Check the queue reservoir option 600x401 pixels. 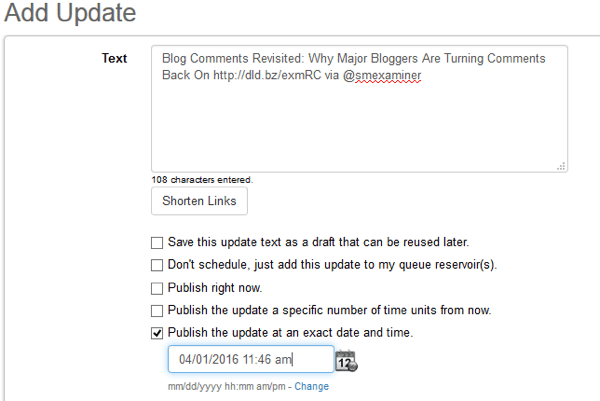coord(157,265)
